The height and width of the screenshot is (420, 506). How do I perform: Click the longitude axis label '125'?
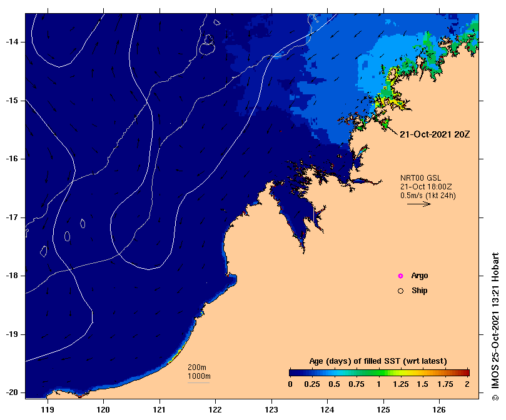(383, 409)
